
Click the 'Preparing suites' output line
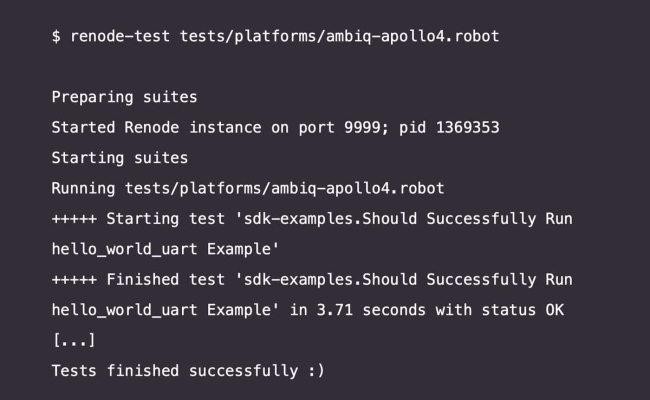[124, 98]
